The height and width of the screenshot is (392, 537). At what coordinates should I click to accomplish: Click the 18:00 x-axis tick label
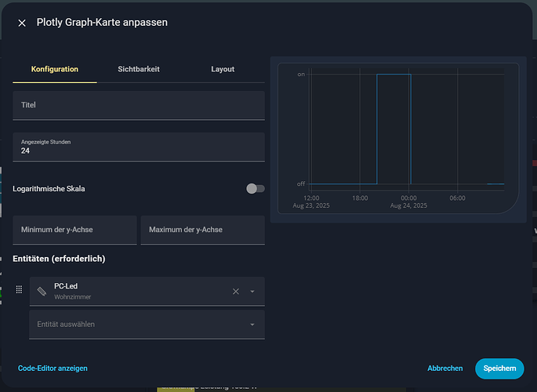360,198
